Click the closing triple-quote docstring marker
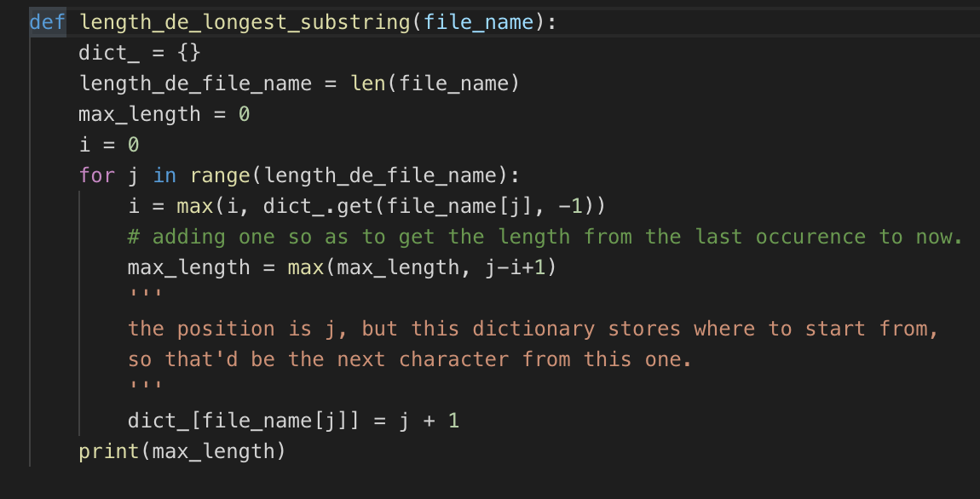Image resolution: width=980 pixels, height=499 pixels. [143, 384]
